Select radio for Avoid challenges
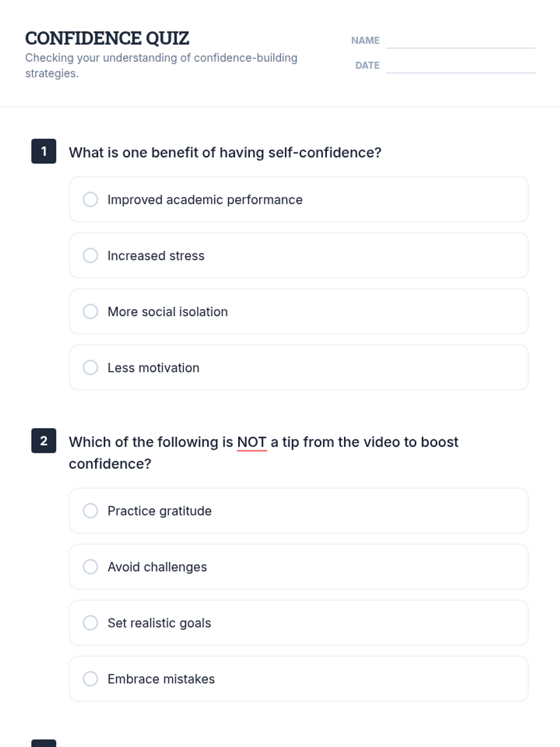Screen dimensions: 560x747 point(91,567)
